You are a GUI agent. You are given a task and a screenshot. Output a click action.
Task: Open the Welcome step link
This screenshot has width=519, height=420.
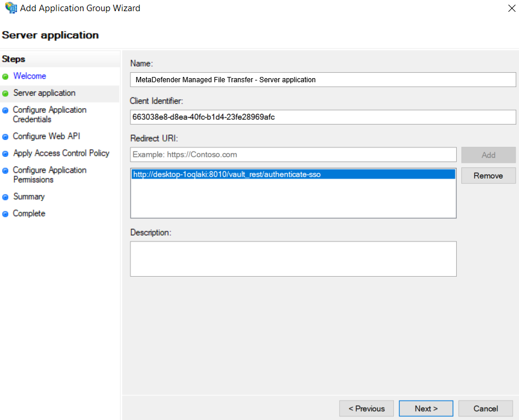coord(29,76)
